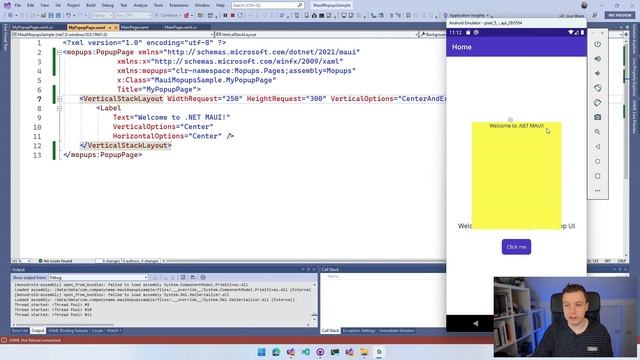Viewport: 640px width, 360px height.
Task: Select the Immediate Window tab
Action: [396, 331]
